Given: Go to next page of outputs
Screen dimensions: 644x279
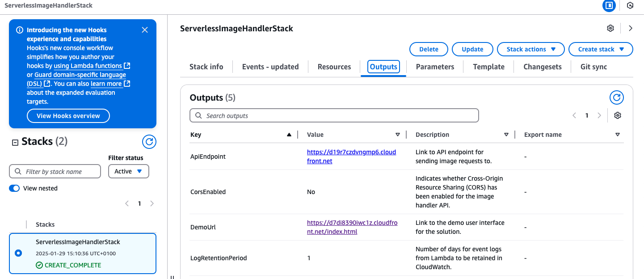Looking at the screenshot, I should (x=599, y=115).
